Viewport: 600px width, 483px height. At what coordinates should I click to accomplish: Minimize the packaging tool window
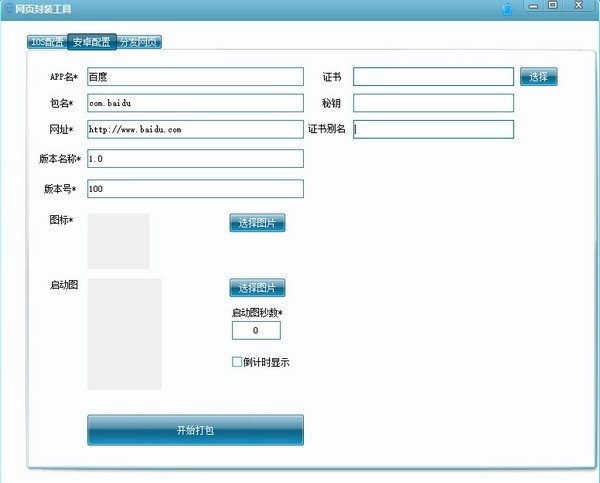pyautogui.click(x=532, y=7)
